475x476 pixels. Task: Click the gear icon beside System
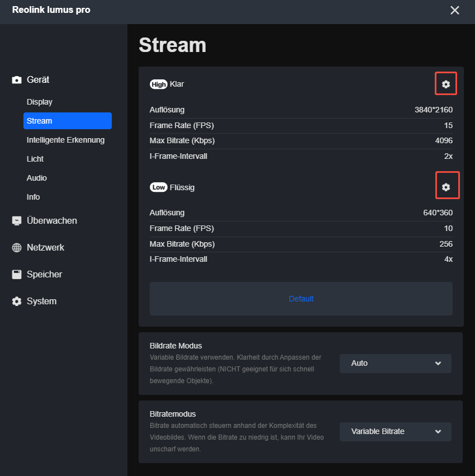point(17,301)
